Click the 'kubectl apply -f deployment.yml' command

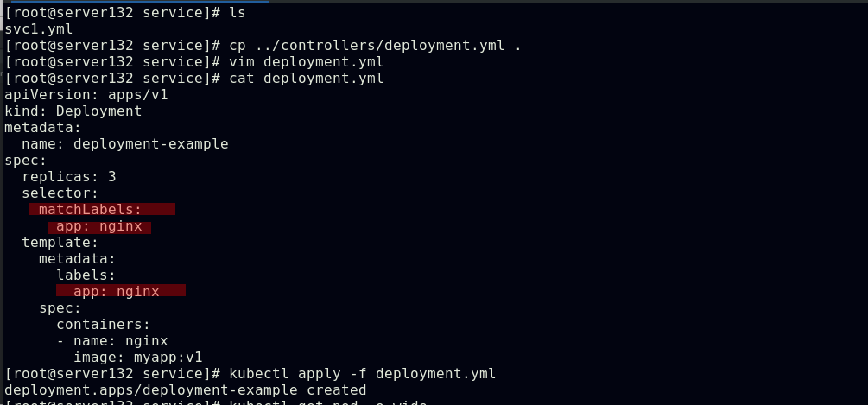pos(362,374)
